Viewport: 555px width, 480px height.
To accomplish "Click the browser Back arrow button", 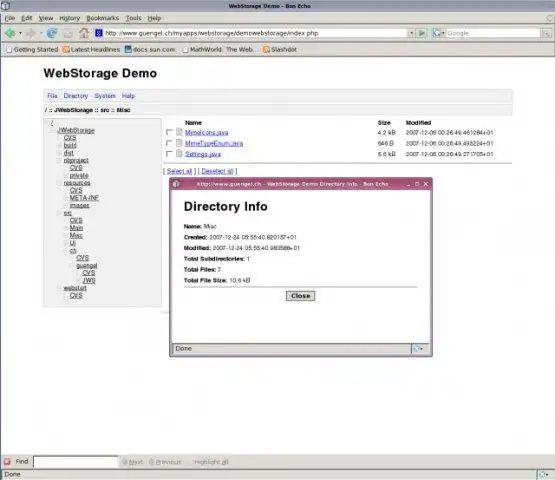I will (x=10, y=33).
